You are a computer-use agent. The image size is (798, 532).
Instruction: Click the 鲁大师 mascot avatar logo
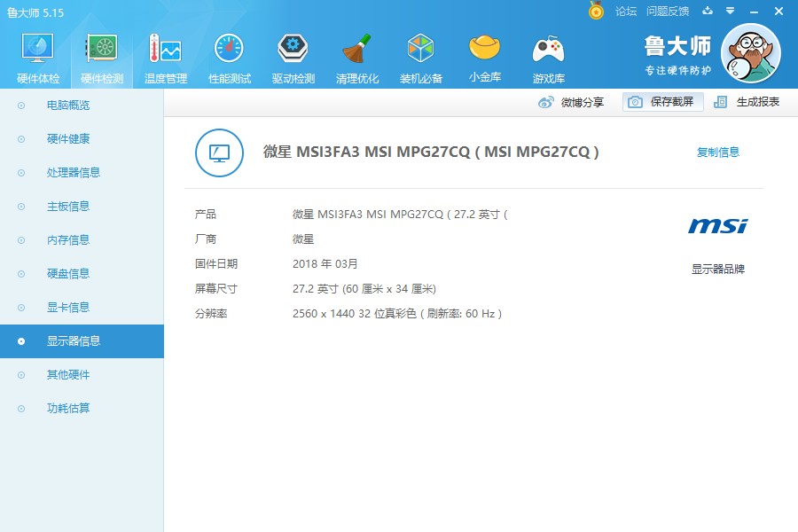coord(752,53)
